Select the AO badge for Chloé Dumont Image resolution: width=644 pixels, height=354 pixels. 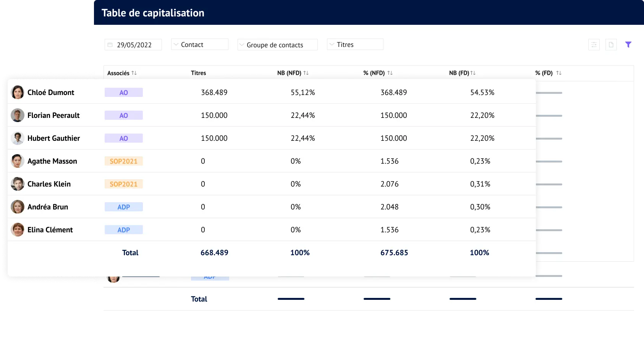pyautogui.click(x=123, y=92)
